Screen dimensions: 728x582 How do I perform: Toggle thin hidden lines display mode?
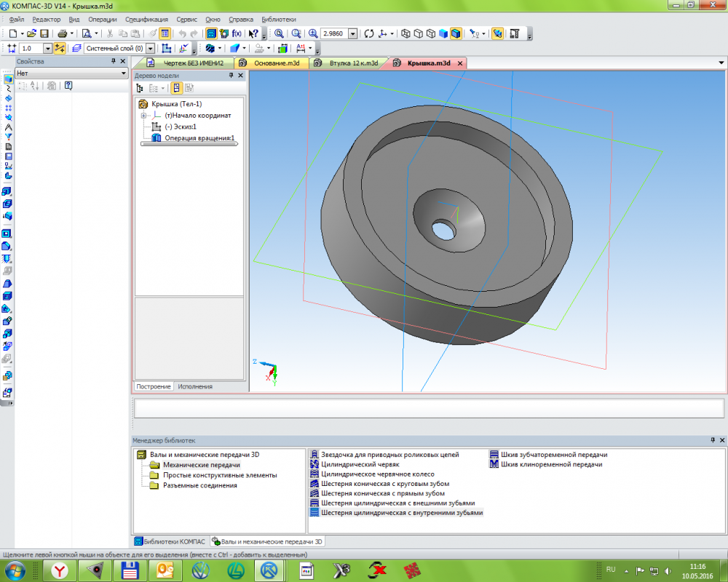coord(431,33)
